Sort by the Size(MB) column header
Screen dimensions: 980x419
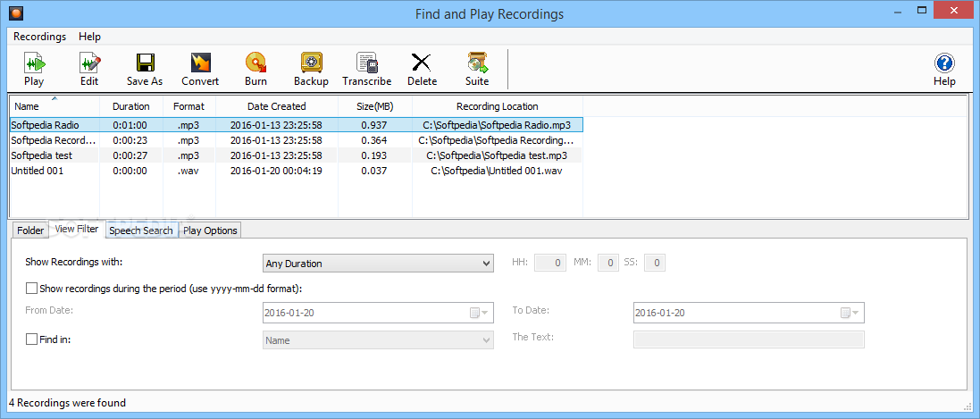(x=375, y=106)
